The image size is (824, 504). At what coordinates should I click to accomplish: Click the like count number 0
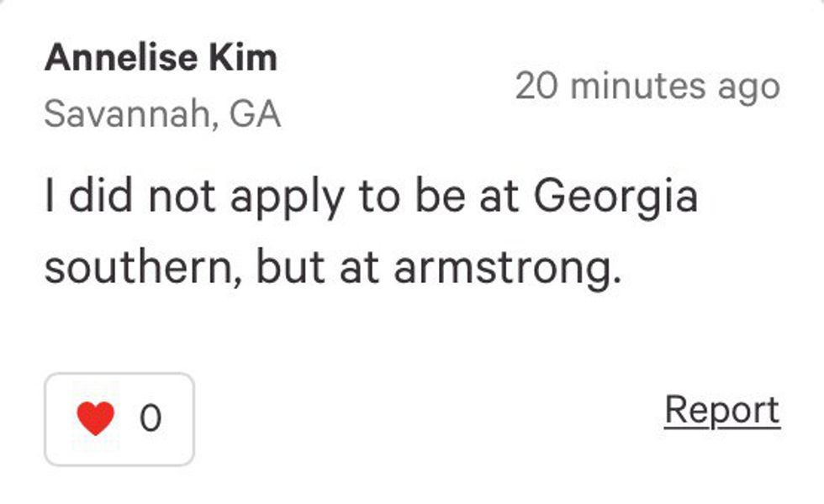pos(150,417)
